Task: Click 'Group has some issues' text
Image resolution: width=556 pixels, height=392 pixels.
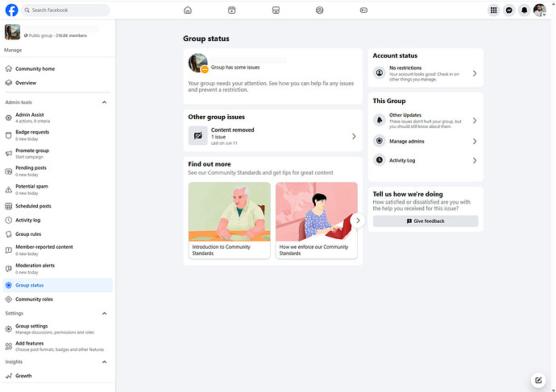Action: pos(235,68)
